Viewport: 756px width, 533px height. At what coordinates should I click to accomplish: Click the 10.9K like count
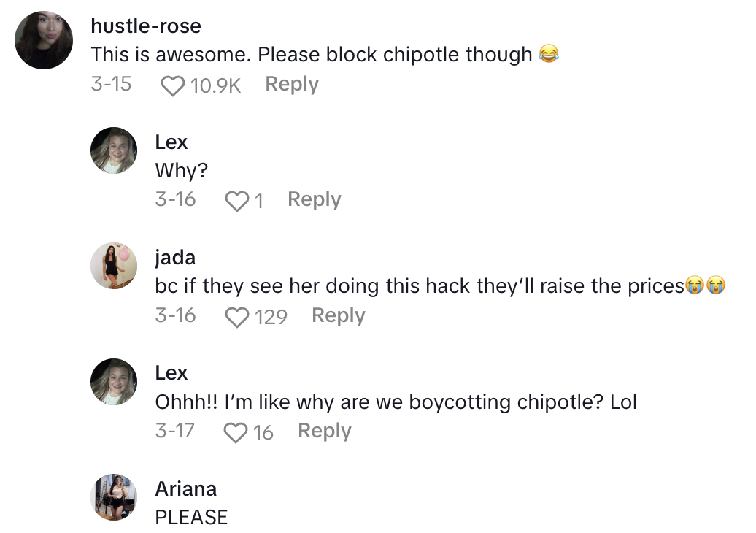point(215,86)
